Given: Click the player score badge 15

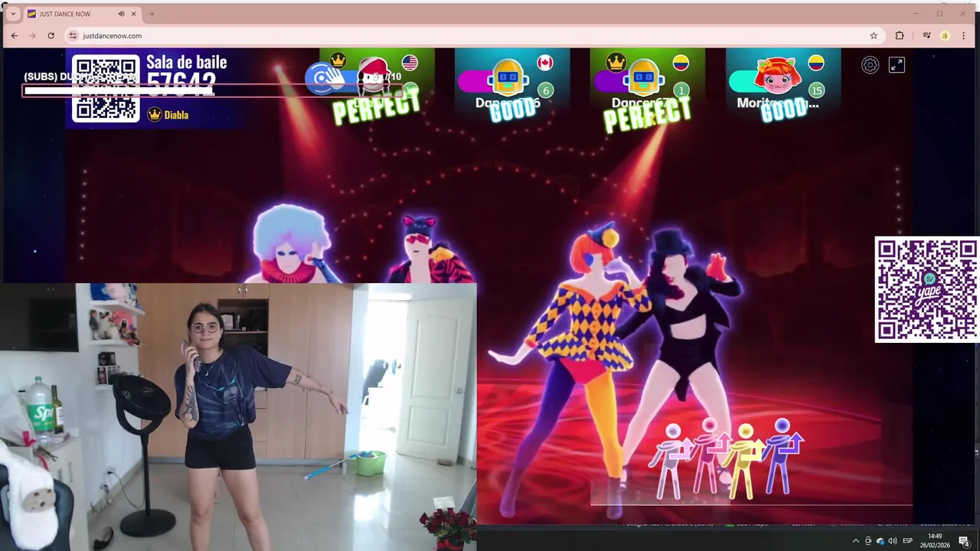Looking at the screenshot, I should pos(816,90).
